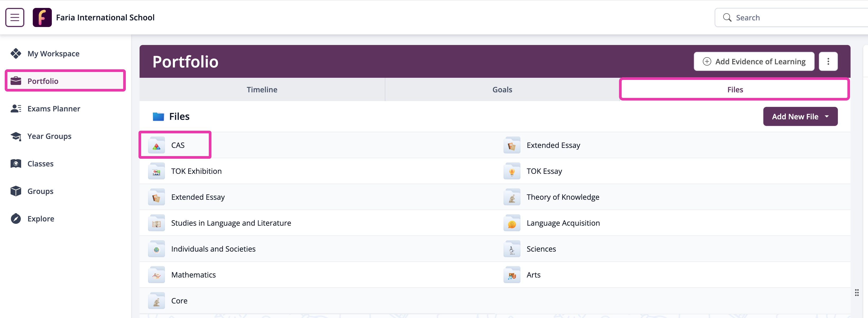The height and width of the screenshot is (318, 868).
Task: Select the Exams Planner sidebar icon
Action: point(16,108)
